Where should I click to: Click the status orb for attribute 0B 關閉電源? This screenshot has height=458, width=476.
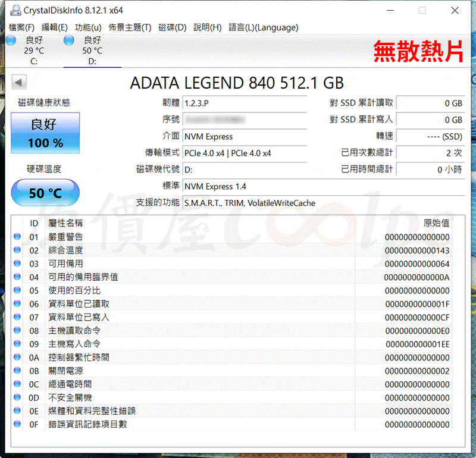pyautogui.click(x=17, y=371)
